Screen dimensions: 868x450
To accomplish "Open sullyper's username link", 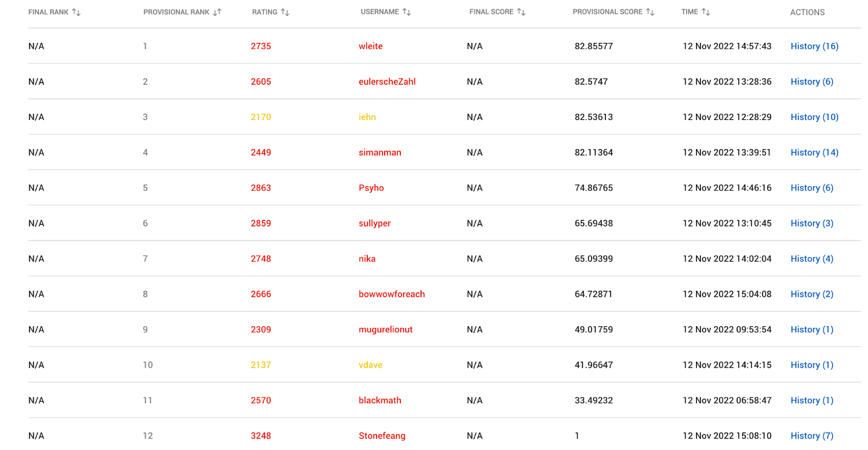I will point(374,223).
